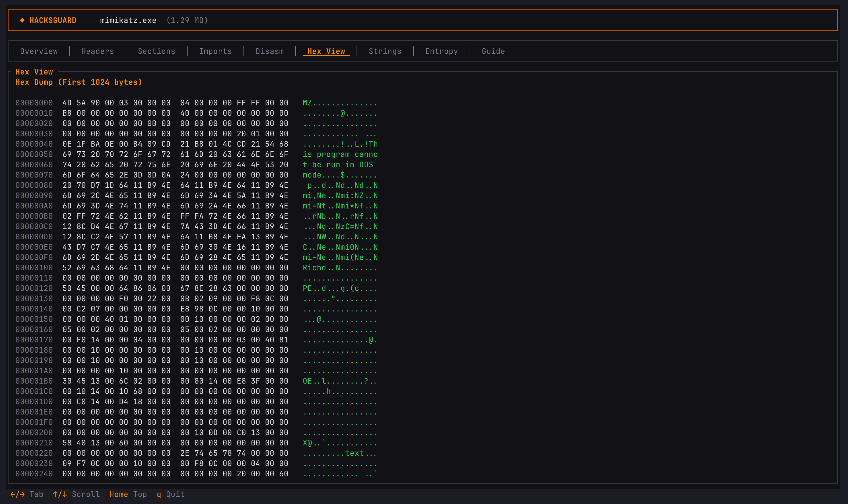This screenshot has width=848, height=504.
Task: Go to the Sections tab
Action: coord(157,51)
